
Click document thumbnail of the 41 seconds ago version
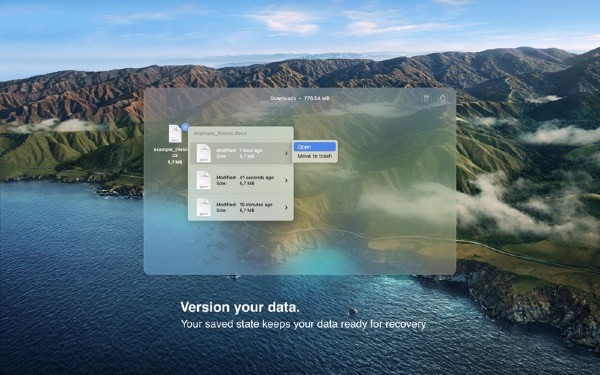(204, 180)
